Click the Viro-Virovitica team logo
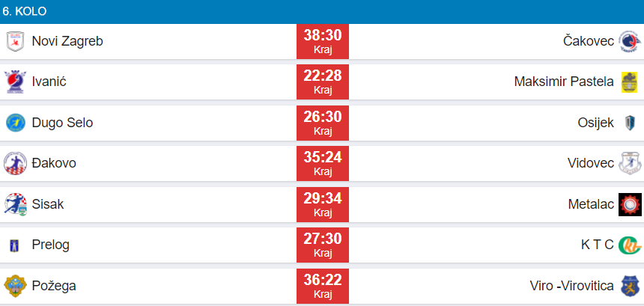This screenshot has width=644, height=306. pos(629,285)
